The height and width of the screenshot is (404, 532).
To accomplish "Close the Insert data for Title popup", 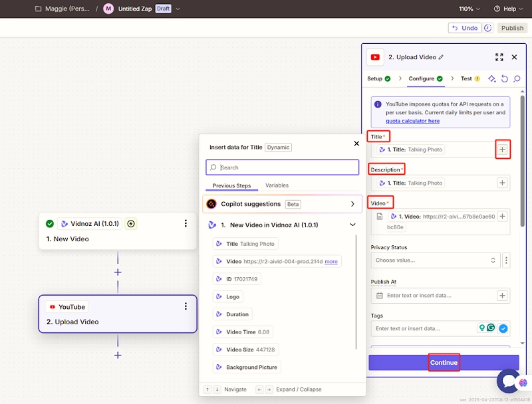I will point(356,144).
